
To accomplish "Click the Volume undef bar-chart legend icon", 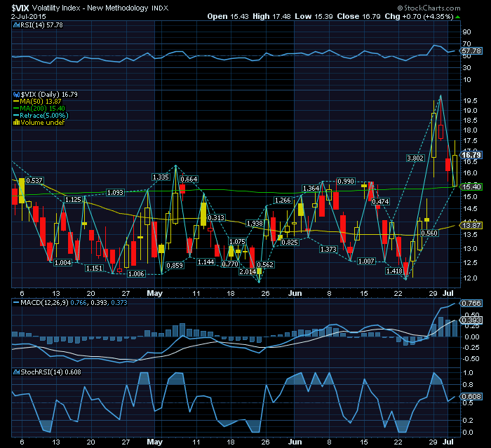I will [x=16, y=123].
